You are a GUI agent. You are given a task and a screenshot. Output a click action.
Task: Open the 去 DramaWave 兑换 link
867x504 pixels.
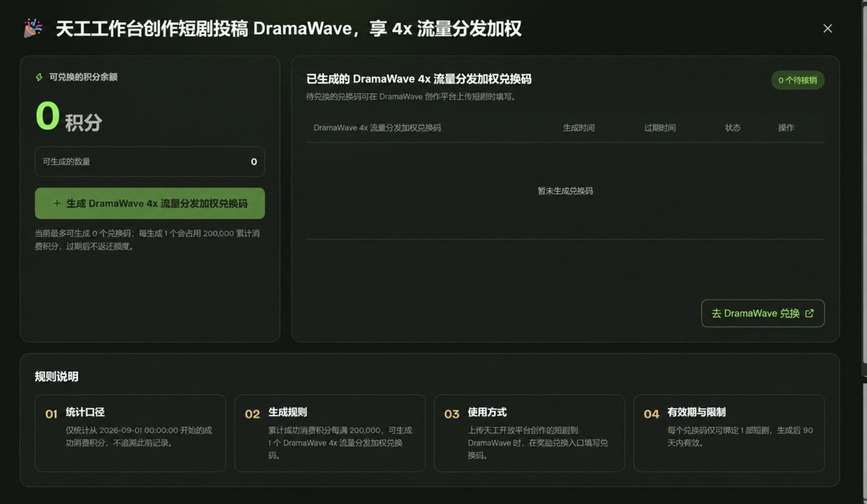pyautogui.click(x=762, y=313)
